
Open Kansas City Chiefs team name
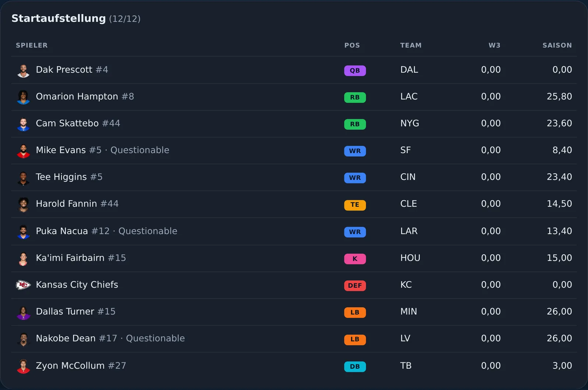pyautogui.click(x=77, y=285)
